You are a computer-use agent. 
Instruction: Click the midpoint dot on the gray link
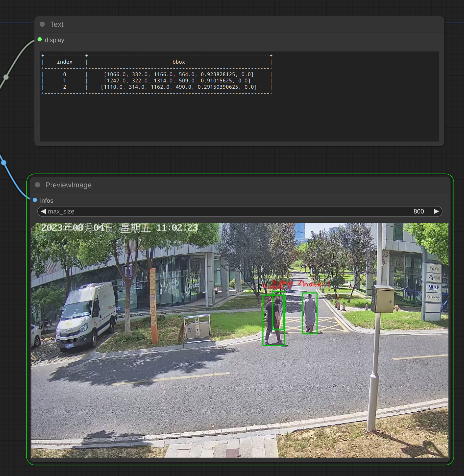6,77
